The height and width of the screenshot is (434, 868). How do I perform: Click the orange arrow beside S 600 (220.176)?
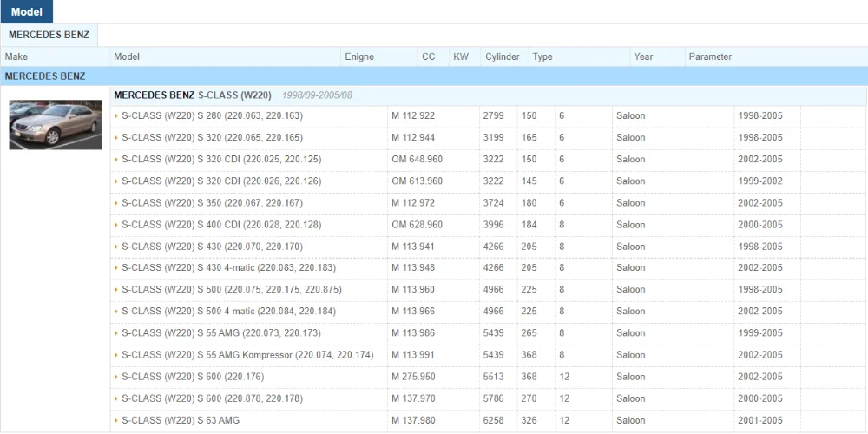point(116,377)
